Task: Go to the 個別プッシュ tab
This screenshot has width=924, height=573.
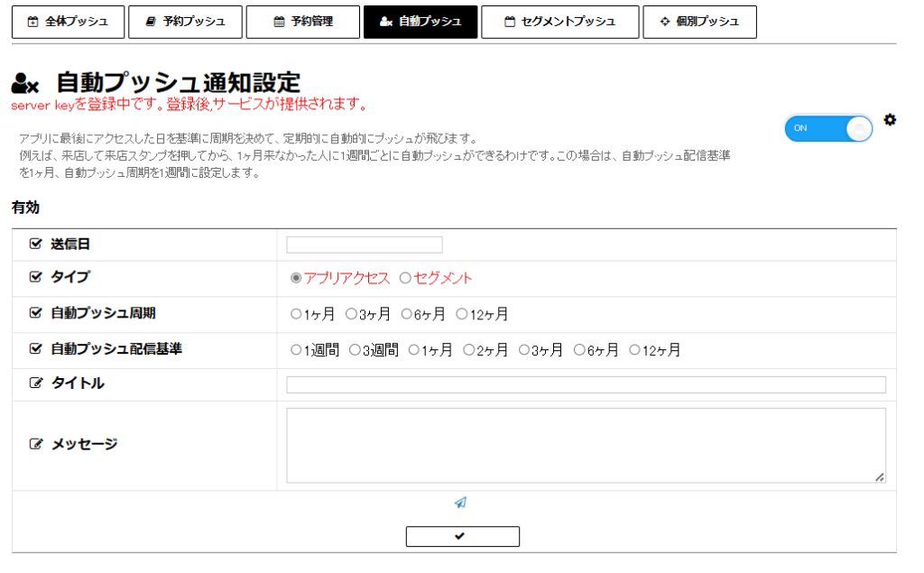Action: 699,22
